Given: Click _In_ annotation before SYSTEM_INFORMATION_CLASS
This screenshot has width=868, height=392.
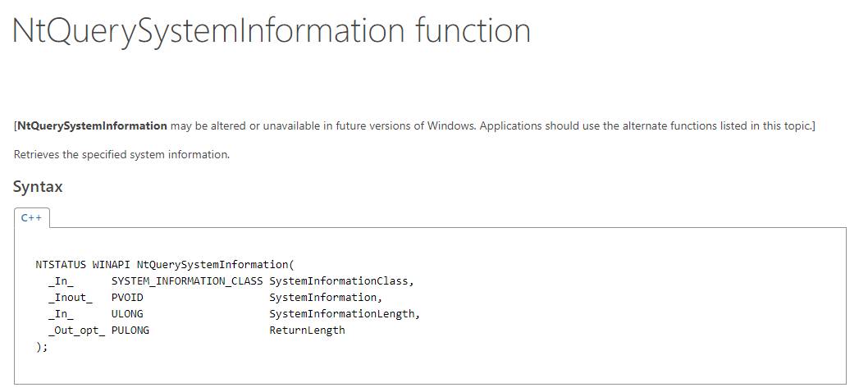Looking at the screenshot, I should coord(61,281).
